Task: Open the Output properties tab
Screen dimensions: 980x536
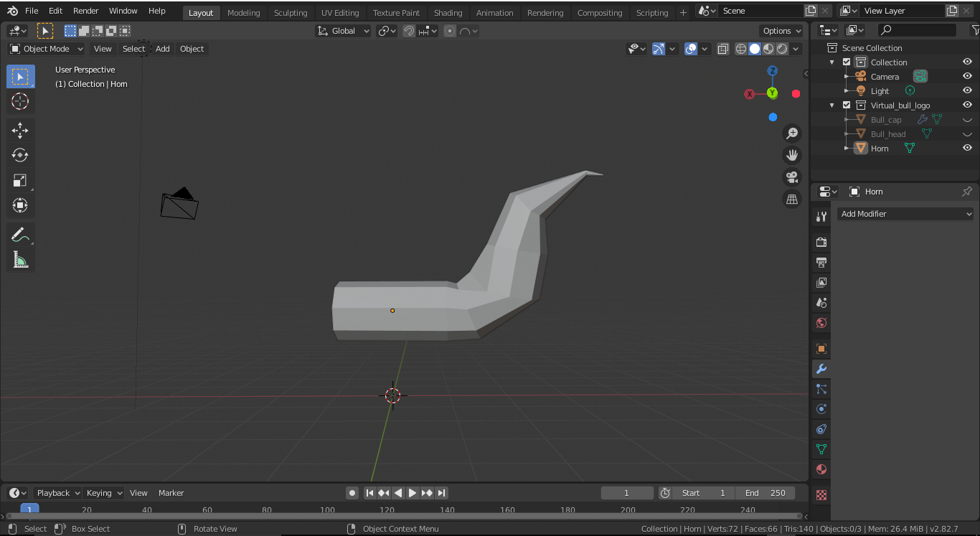Action: [821, 263]
